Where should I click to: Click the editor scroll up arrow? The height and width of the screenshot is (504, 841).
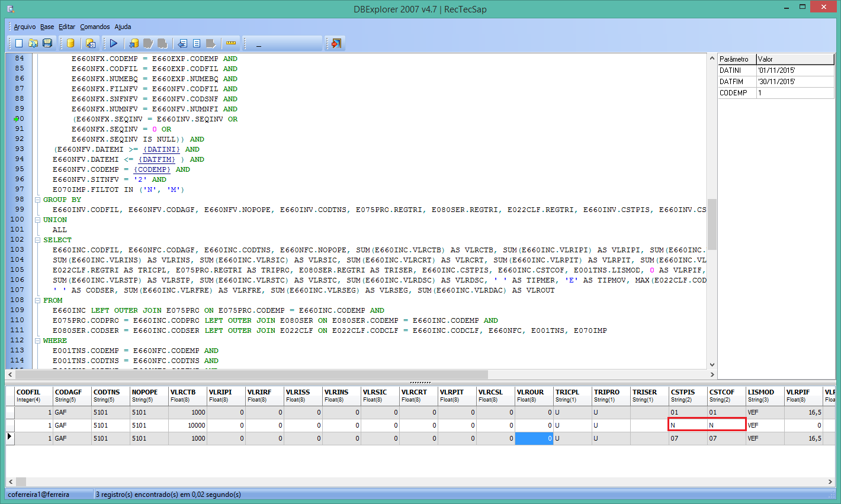pyautogui.click(x=712, y=59)
